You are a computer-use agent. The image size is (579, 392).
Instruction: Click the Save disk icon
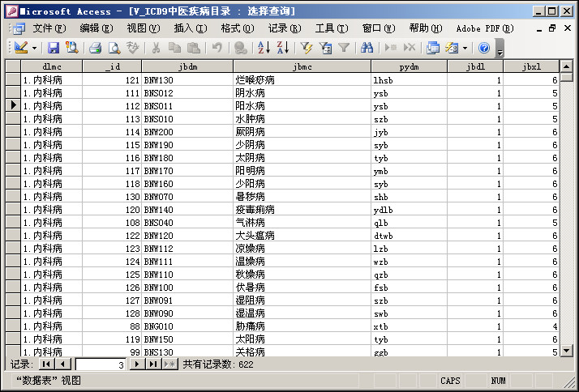tap(54, 48)
